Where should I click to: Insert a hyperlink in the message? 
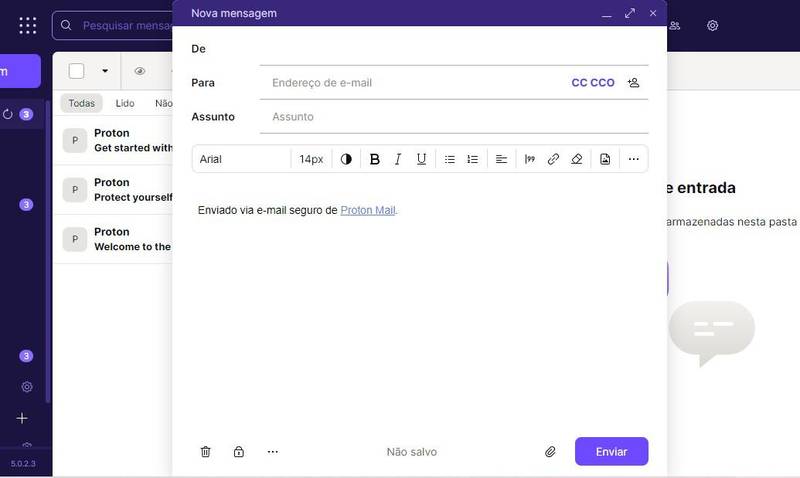pyautogui.click(x=553, y=159)
